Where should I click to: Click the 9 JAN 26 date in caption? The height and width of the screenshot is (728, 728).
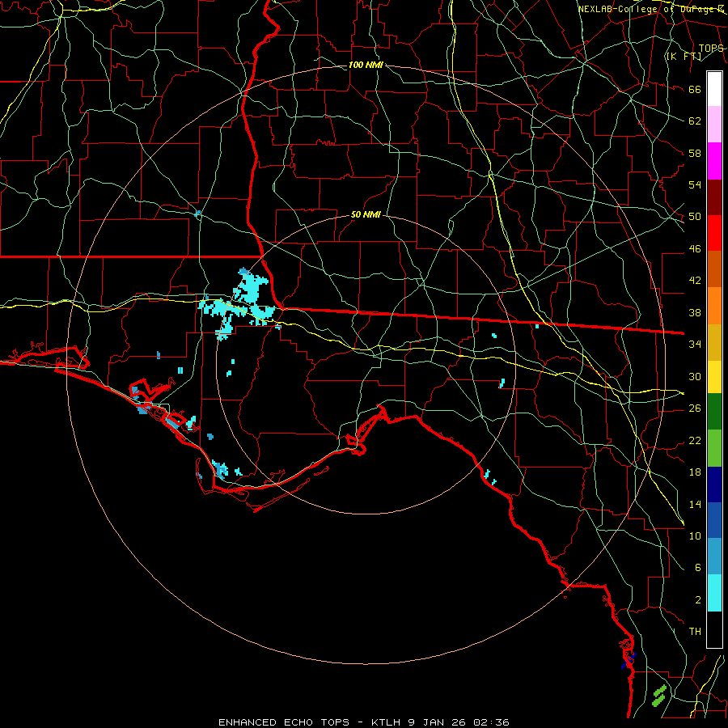point(438,722)
